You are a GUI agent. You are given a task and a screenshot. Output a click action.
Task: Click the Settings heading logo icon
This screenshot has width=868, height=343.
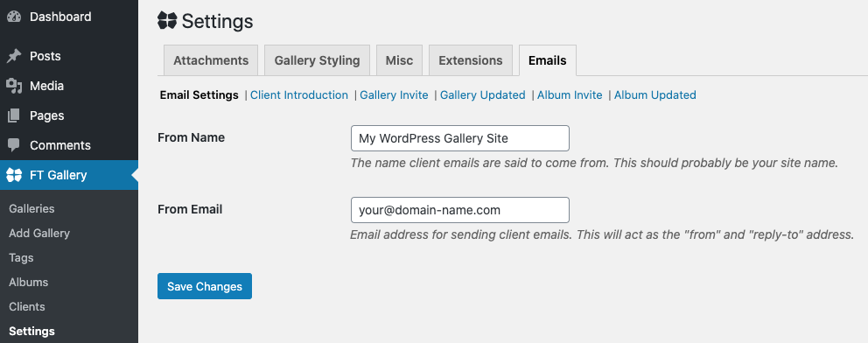[167, 21]
